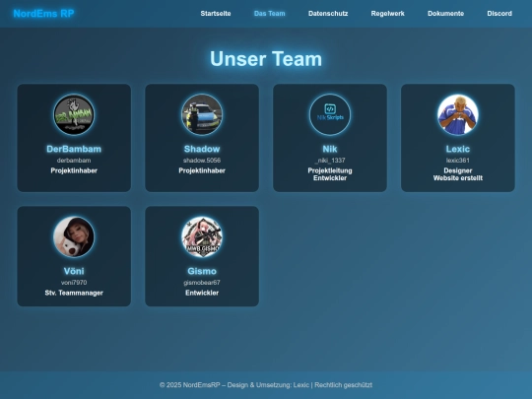532x399 pixels.
Task: Click the username _niki_1337
Action: [x=330, y=161]
